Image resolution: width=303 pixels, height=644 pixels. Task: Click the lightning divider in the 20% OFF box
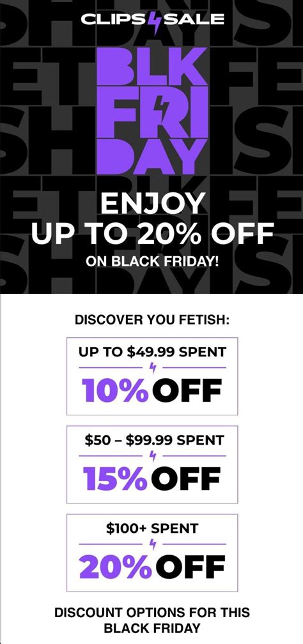click(x=153, y=544)
